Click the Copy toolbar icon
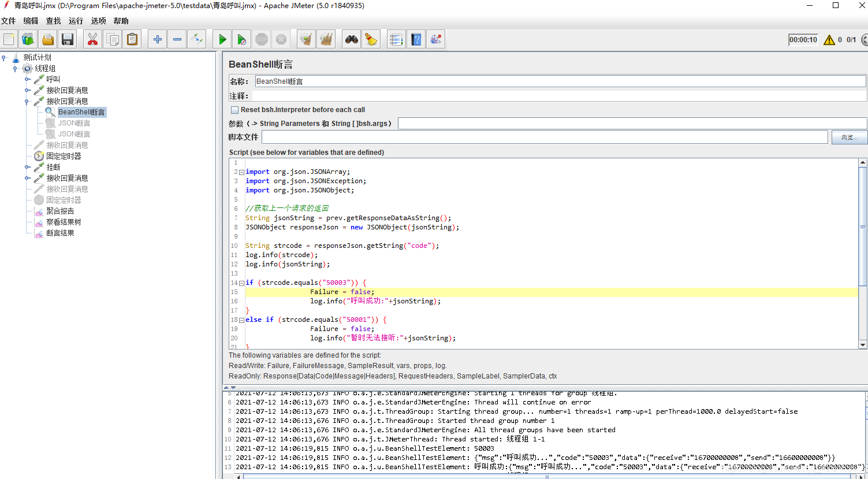Viewport: 868px width, 479px height. point(113,39)
